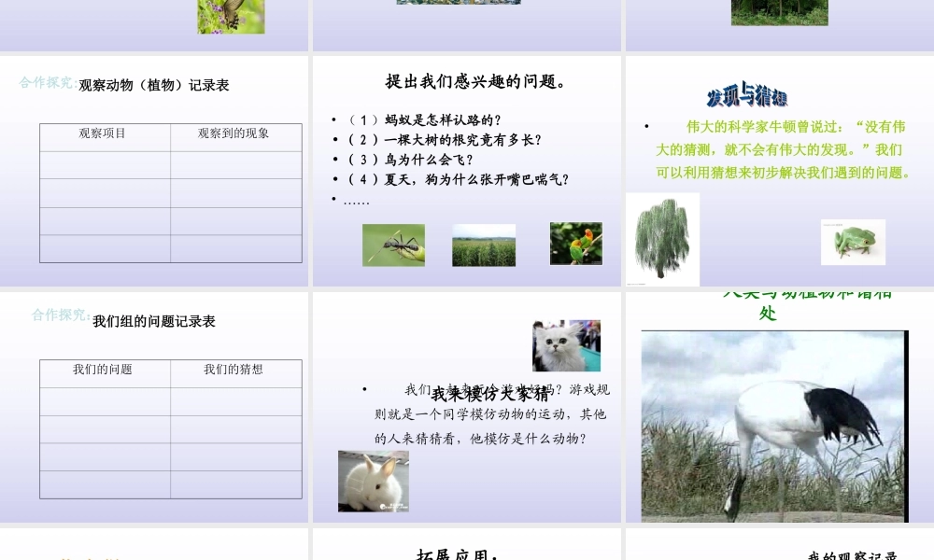Click the corn field photo
The width and height of the screenshot is (934, 560).
[483, 245]
